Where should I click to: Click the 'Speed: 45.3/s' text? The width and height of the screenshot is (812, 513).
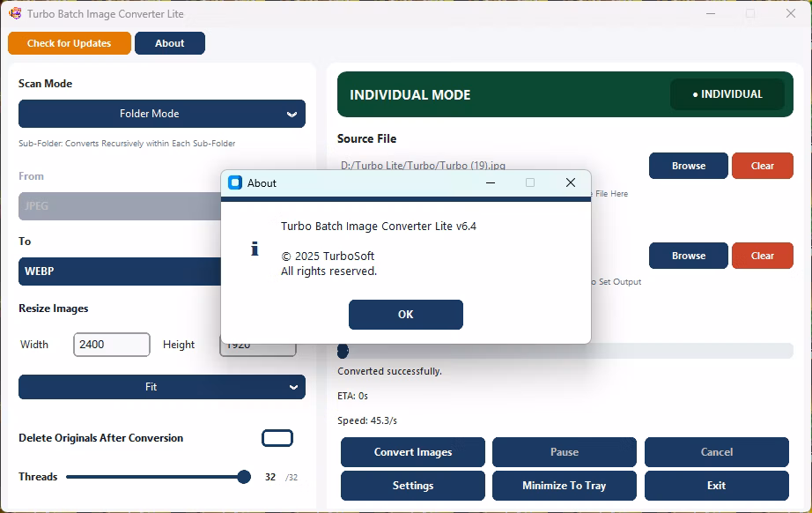[367, 420]
